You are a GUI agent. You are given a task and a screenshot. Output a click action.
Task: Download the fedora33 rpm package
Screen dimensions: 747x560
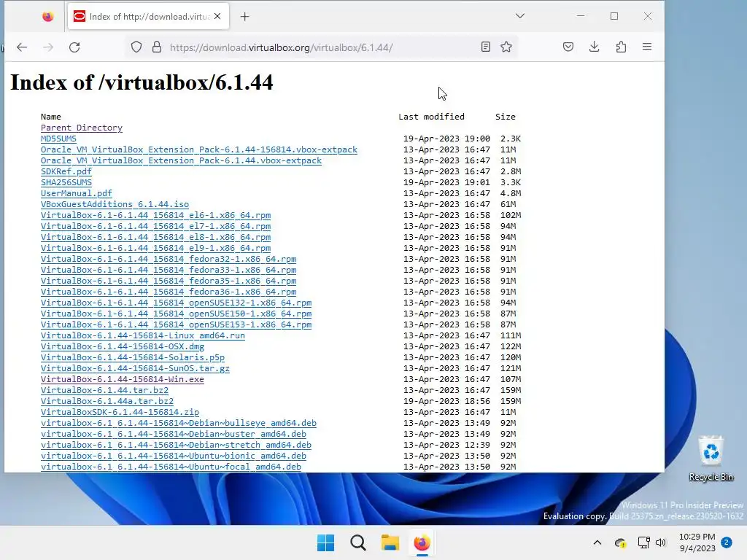(169, 270)
